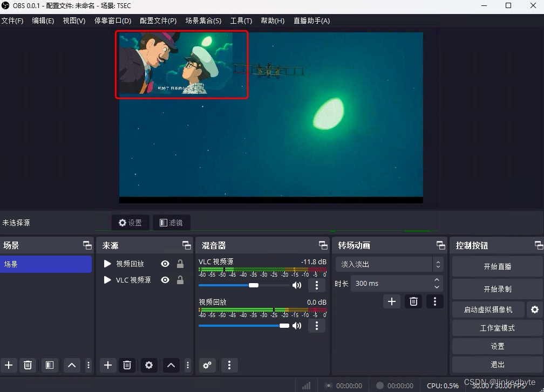Screen dimensions: 544x392
Task: Open more options in 来源 panel toolbar
Action: [188, 365]
